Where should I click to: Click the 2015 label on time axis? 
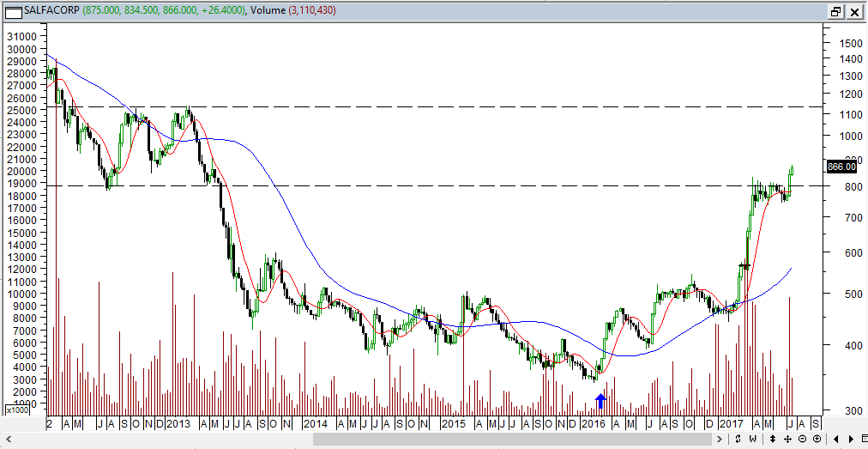(x=454, y=424)
